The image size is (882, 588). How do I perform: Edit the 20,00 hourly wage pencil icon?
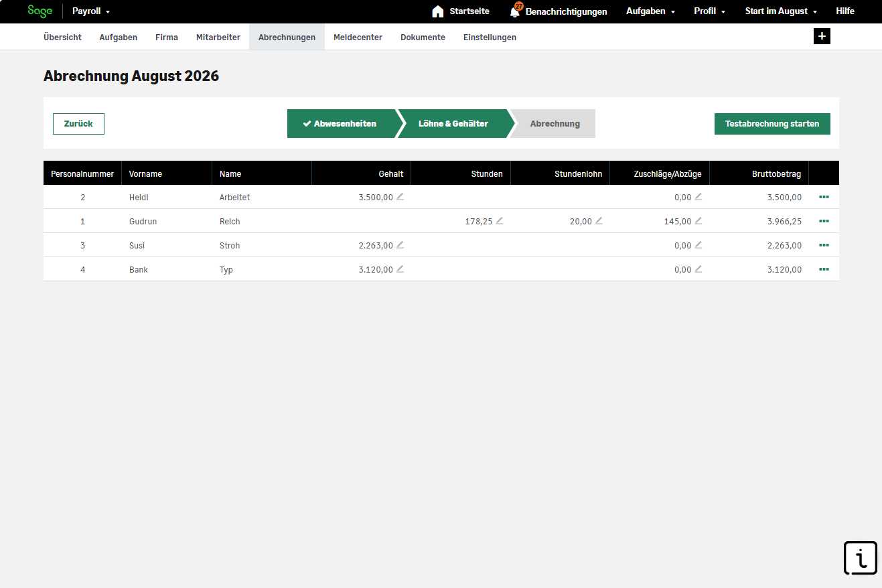coord(599,221)
